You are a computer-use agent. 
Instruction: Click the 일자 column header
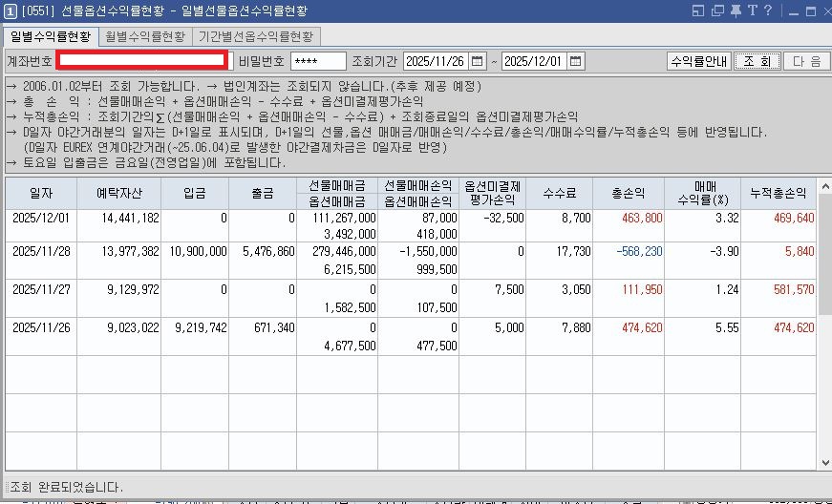(41, 194)
